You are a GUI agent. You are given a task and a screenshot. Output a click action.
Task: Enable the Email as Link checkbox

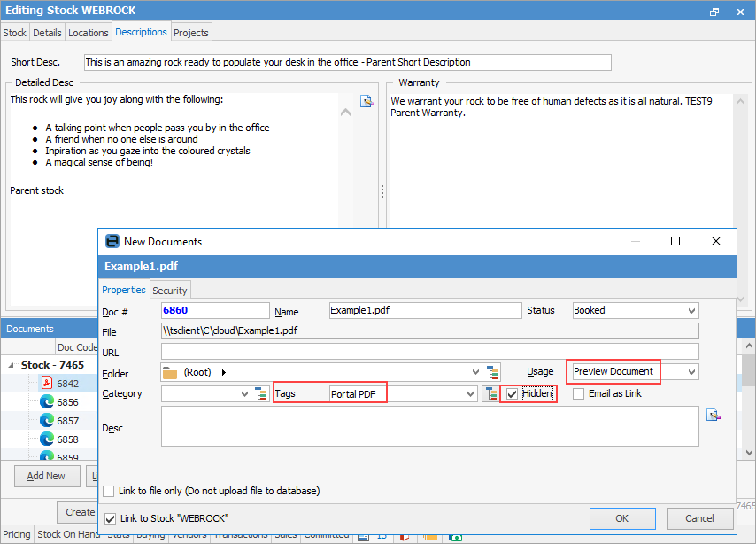click(x=579, y=394)
